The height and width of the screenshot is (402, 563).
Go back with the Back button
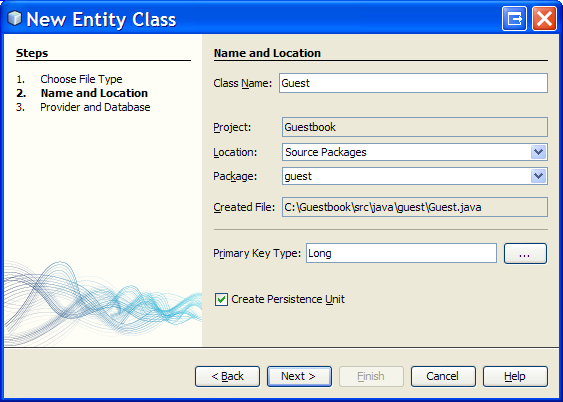tap(227, 376)
